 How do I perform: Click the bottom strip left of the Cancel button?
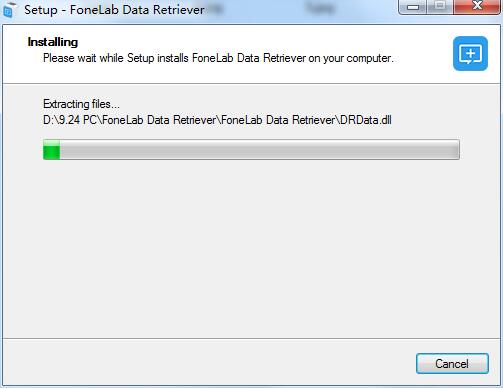click(x=208, y=363)
